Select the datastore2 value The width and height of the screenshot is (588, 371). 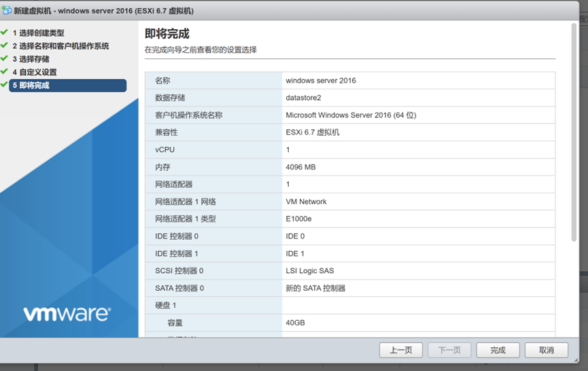click(x=303, y=98)
